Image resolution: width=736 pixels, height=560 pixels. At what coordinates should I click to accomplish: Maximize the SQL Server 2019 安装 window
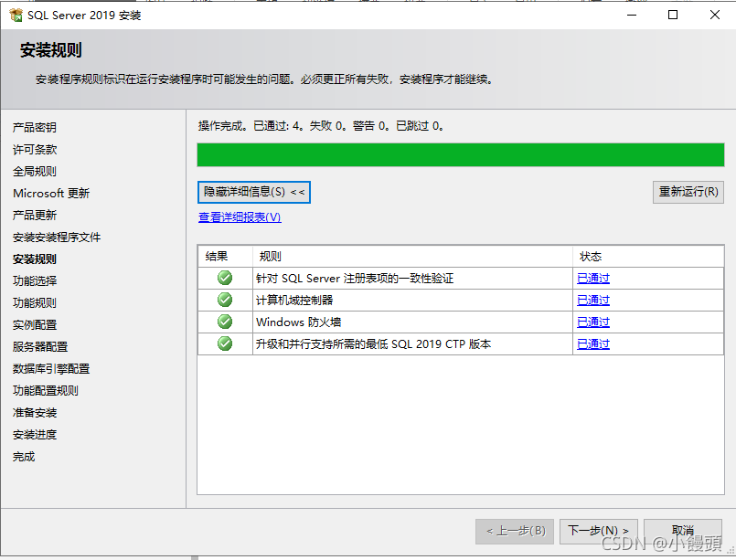point(673,15)
